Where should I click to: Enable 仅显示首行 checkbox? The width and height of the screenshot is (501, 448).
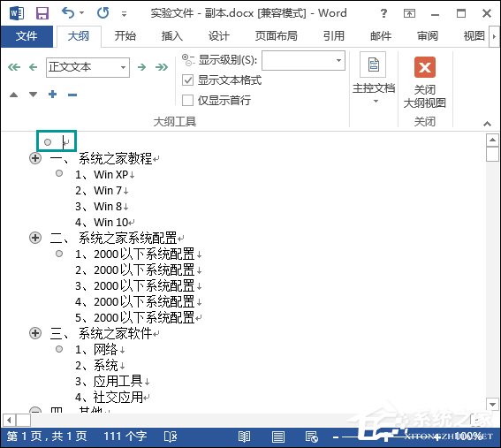[x=188, y=101]
